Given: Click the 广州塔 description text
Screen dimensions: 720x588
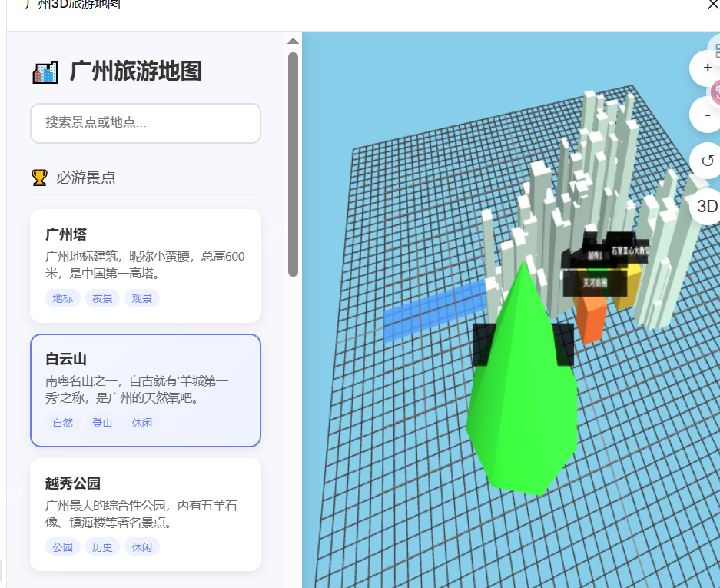Looking at the screenshot, I should 144,265.
